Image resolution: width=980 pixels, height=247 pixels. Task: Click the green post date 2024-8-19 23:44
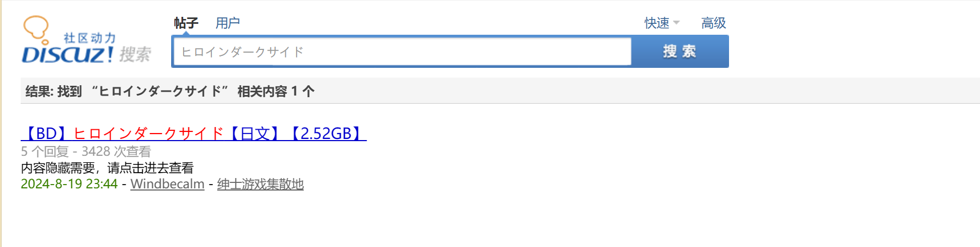click(x=69, y=184)
